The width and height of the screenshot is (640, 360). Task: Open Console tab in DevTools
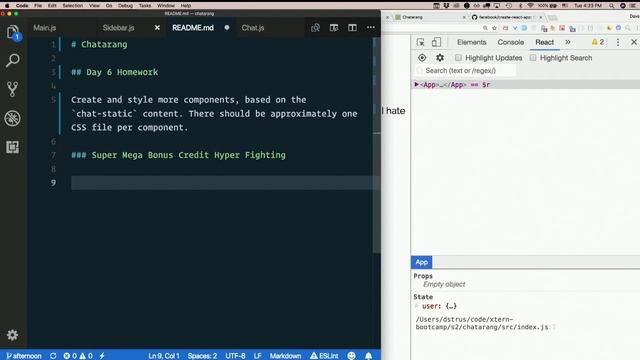tap(511, 42)
